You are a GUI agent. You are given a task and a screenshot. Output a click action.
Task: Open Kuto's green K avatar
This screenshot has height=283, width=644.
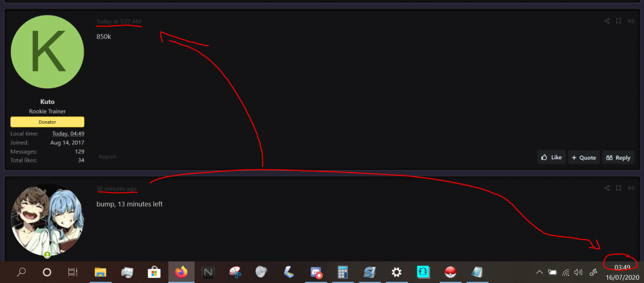point(47,52)
